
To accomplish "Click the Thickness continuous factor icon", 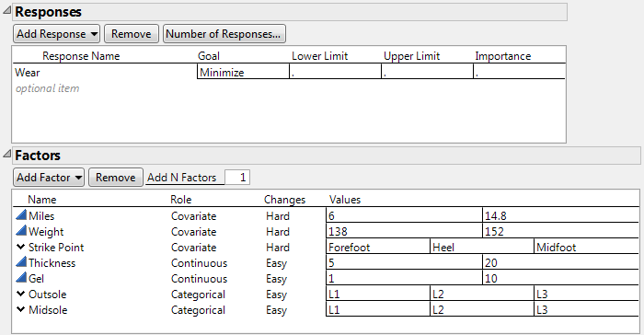I will (x=21, y=262).
